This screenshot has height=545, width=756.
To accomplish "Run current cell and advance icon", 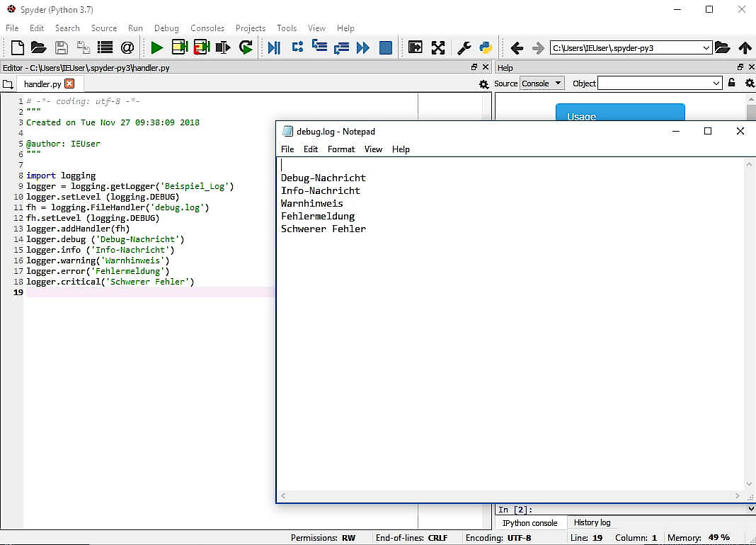I will tap(202, 47).
